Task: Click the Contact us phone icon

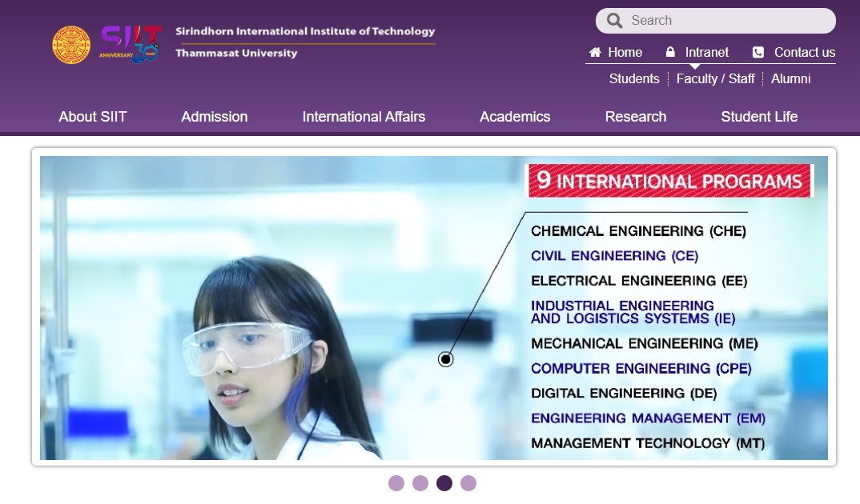Action: click(758, 52)
